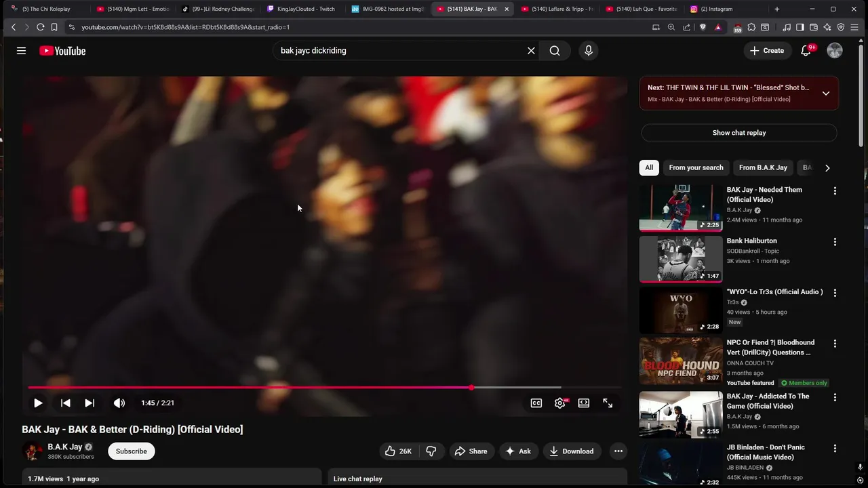
Task: Open Bloodhound NPC Fiend thumbnail
Action: [681, 361]
